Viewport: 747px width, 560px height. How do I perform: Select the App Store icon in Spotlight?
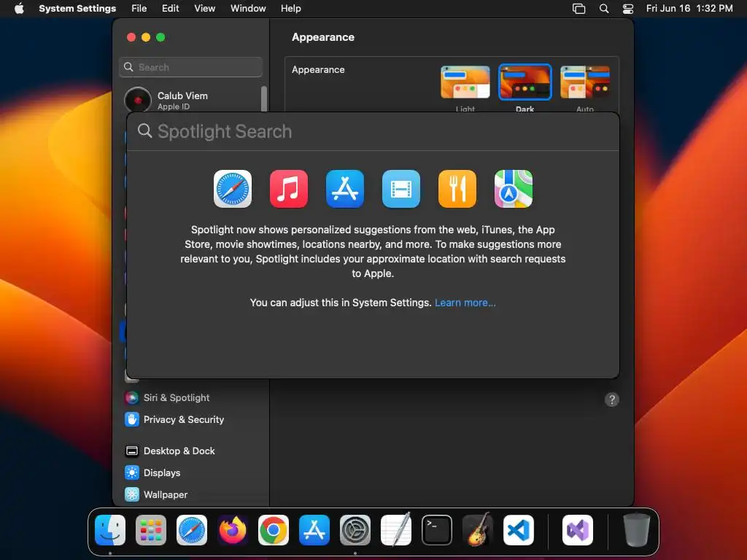(x=345, y=189)
